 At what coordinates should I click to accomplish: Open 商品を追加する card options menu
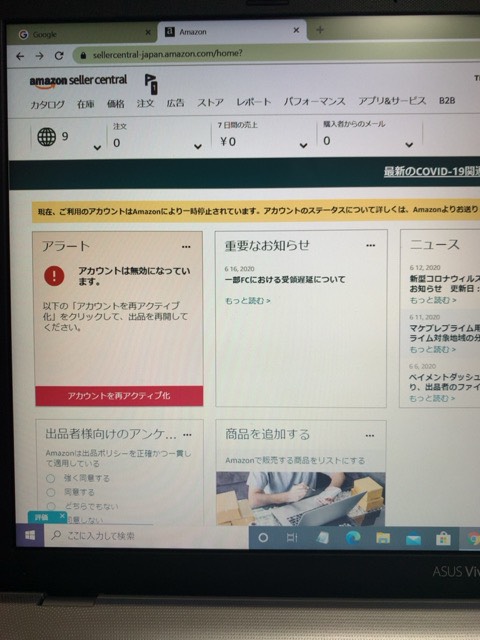[370, 436]
